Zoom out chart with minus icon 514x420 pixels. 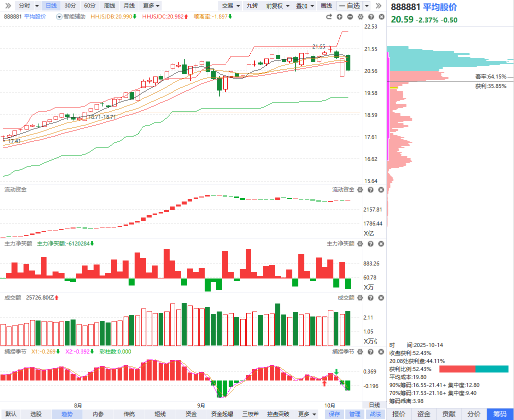[x=350, y=16]
